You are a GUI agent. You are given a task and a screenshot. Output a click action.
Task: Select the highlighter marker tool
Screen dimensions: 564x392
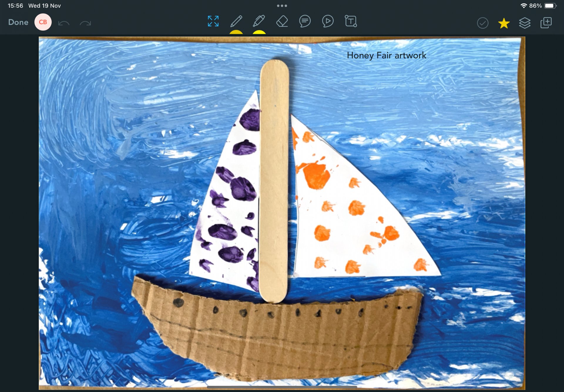(x=259, y=21)
